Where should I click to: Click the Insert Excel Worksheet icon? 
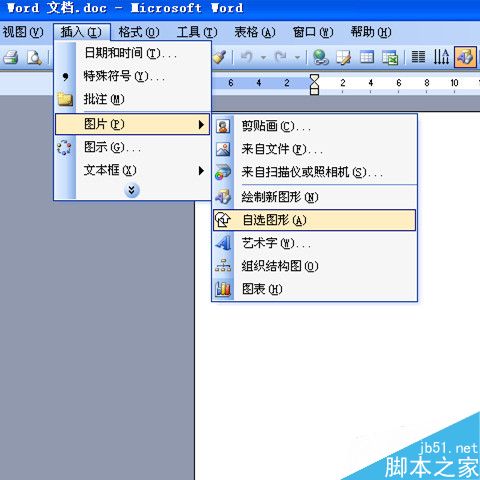point(390,57)
